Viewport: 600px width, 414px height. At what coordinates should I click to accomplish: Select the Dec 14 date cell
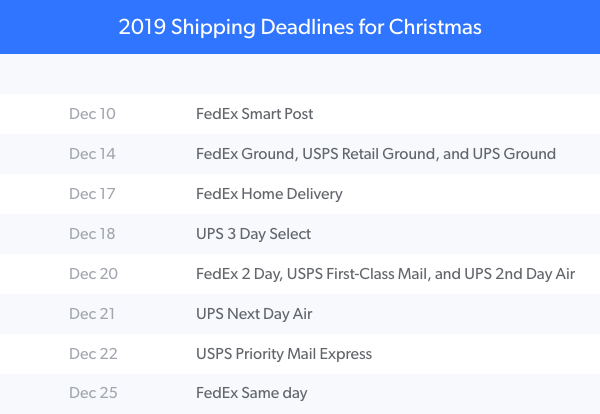[x=92, y=154]
